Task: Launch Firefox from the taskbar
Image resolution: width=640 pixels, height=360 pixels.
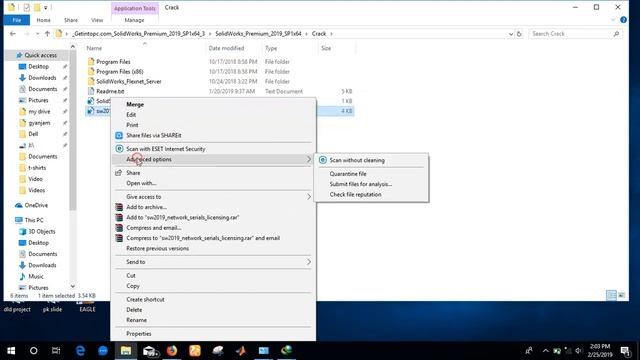Action: point(172,351)
